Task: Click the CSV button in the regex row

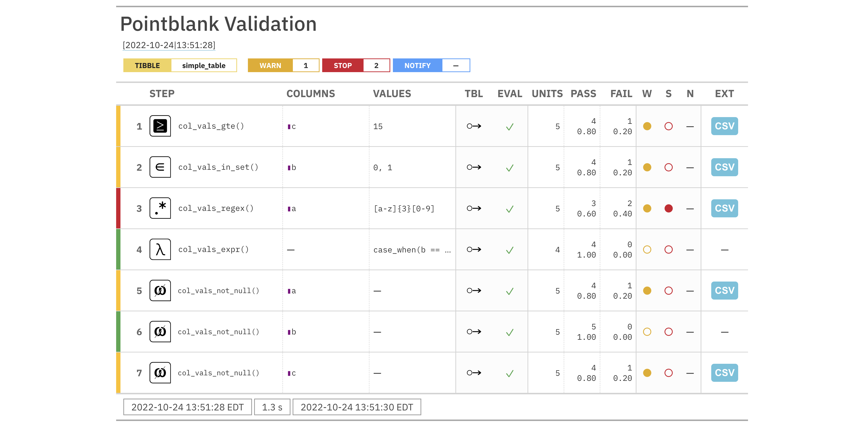Action: (x=724, y=208)
